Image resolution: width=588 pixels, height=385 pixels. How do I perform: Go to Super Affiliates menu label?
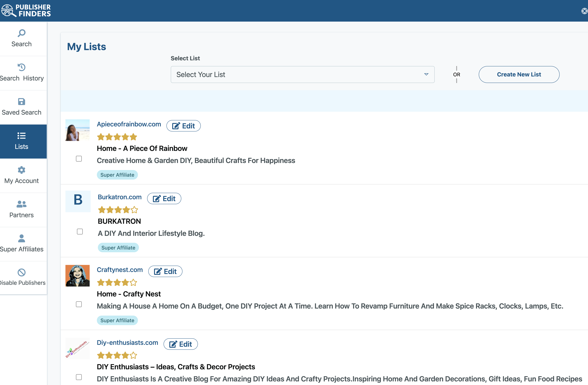22,249
